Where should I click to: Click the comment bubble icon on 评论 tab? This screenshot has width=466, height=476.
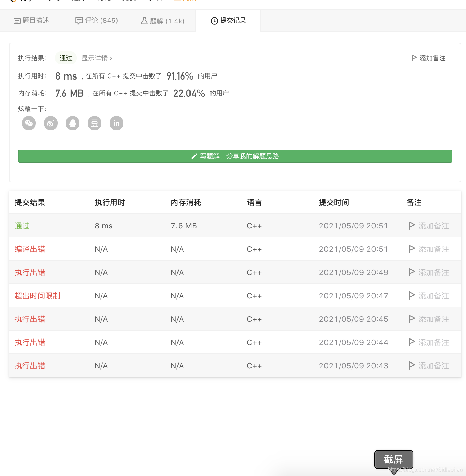click(79, 21)
